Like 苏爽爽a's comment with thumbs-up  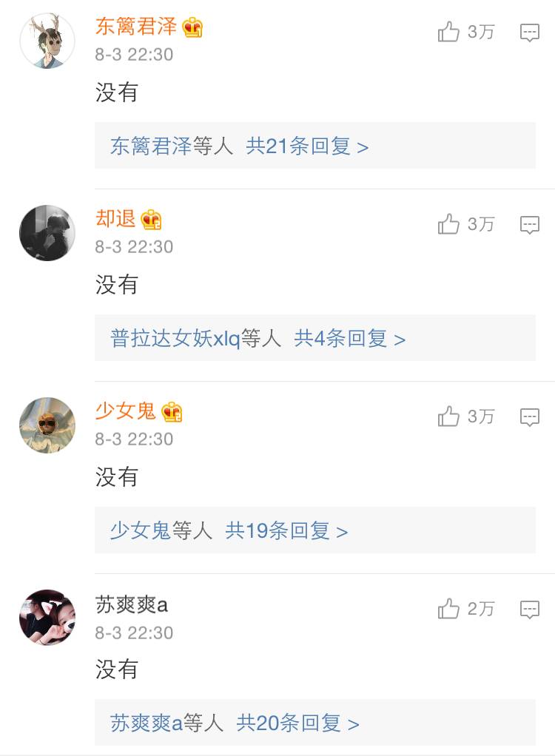pyautogui.click(x=448, y=609)
